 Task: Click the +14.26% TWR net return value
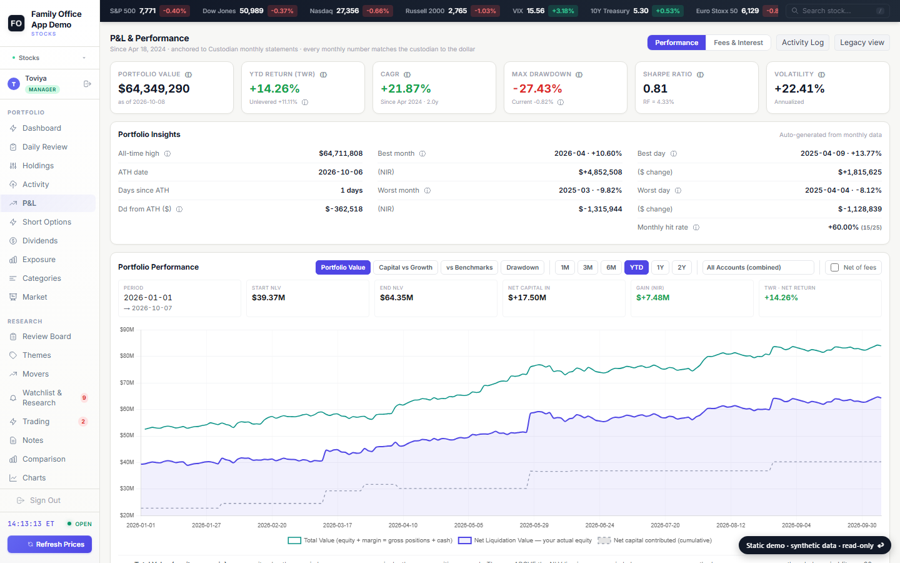tap(781, 298)
